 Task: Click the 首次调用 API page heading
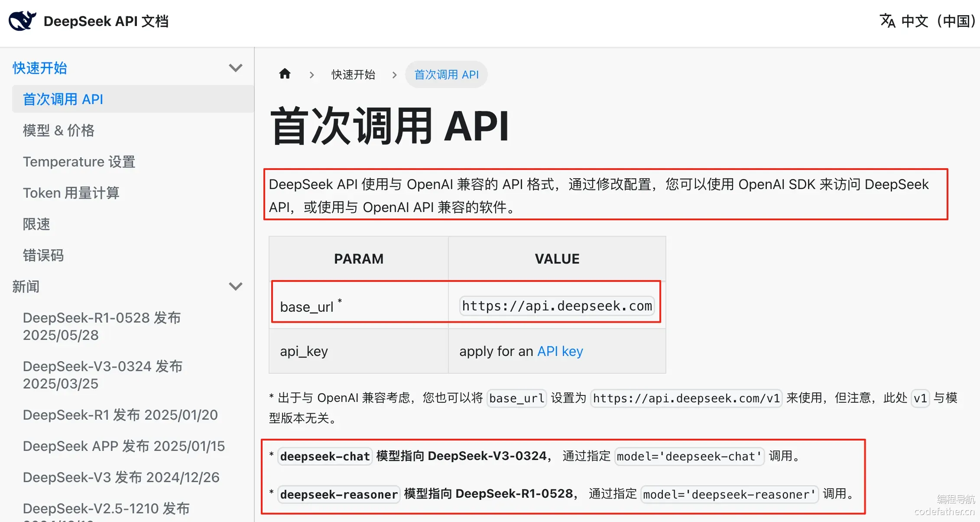point(389,126)
